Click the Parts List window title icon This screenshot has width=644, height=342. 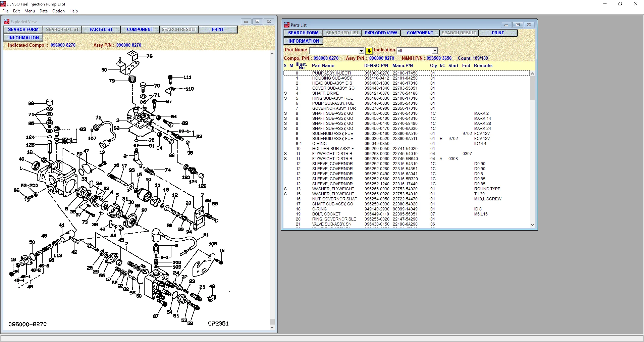(287, 25)
